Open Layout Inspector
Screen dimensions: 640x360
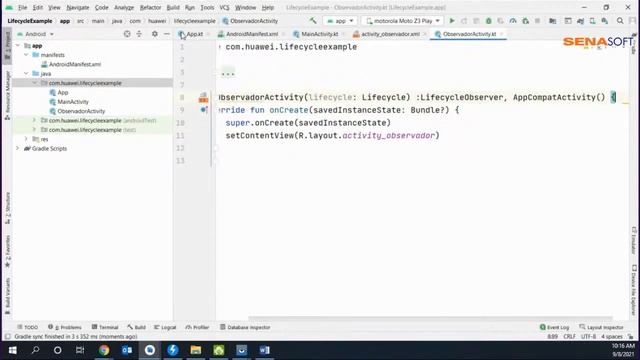click(601, 327)
